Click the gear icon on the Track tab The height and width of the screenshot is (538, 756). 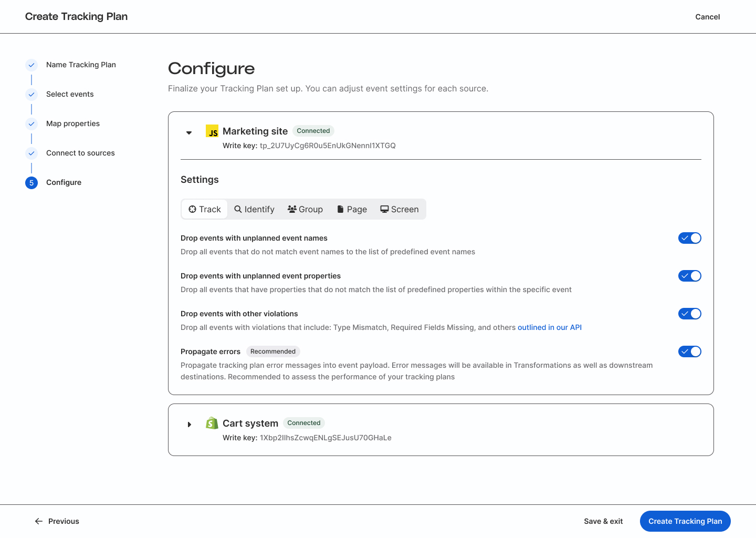[192, 209]
